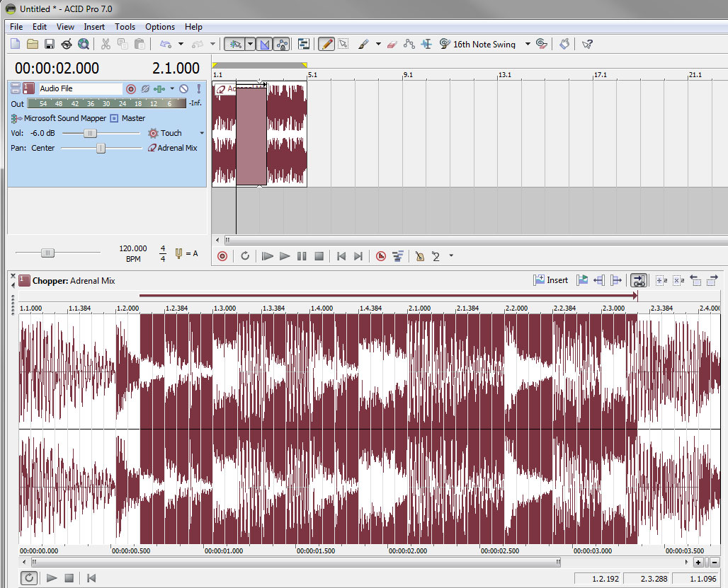Click the hand-shaped icon in the toolbar
728x588 pixels.
click(x=564, y=44)
